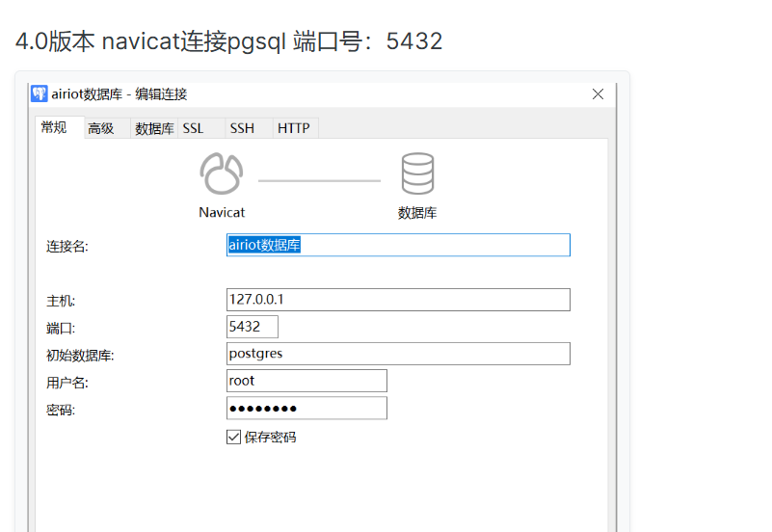772x532 pixels.
Task: Select the 数据库 tab
Action: coord(153,128)
